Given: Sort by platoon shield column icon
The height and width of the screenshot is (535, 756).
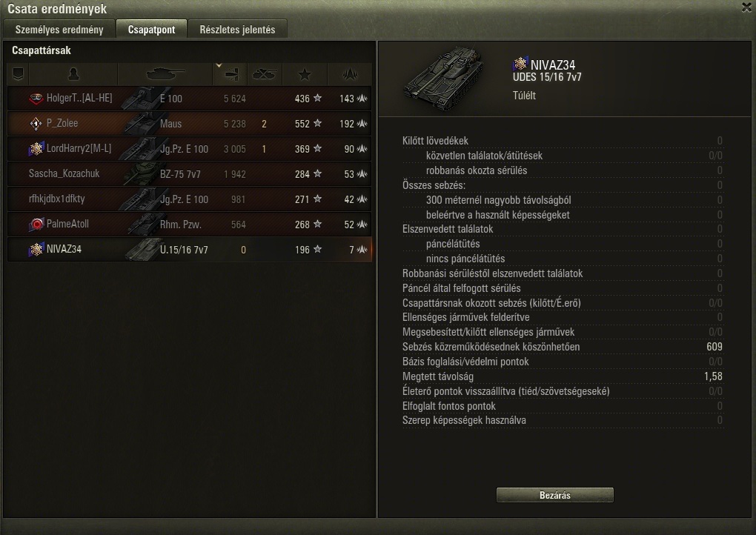Looking at the screenshot, I should tap(19, 74).
